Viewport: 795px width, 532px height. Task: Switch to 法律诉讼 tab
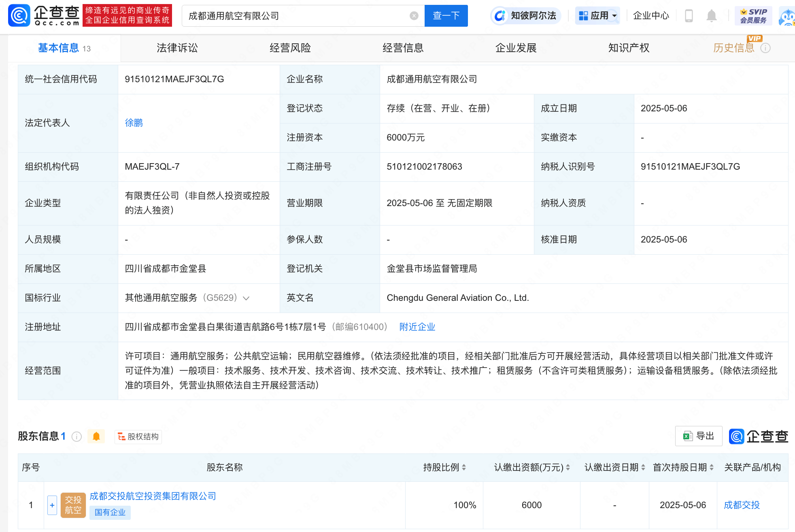tap(177, 48)
